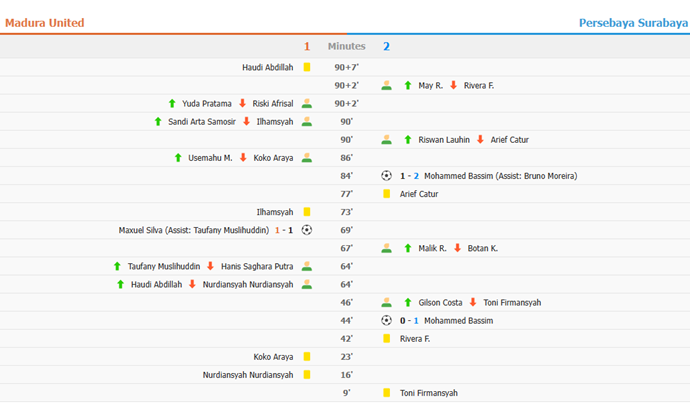The image size is (690, 404).
Task: Click Madura United's score '1' in header
Action: point(307,46)
